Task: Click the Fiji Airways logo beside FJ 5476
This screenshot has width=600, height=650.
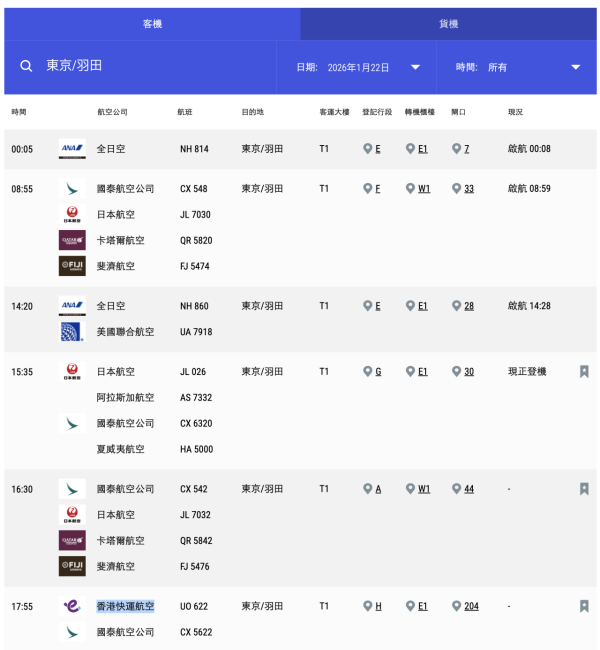Action: (x=72, y=566)
